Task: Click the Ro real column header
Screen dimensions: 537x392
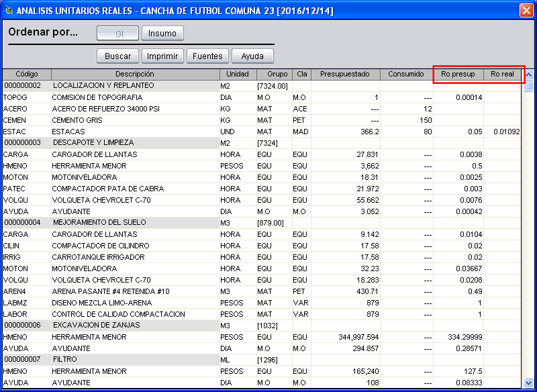Action: click(x=502, y=74)
